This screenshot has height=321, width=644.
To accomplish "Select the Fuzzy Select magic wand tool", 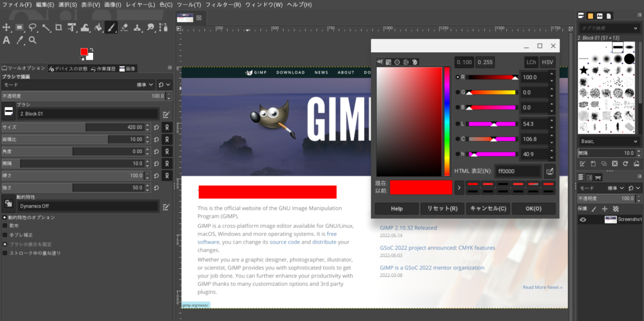I will [45, 28].
